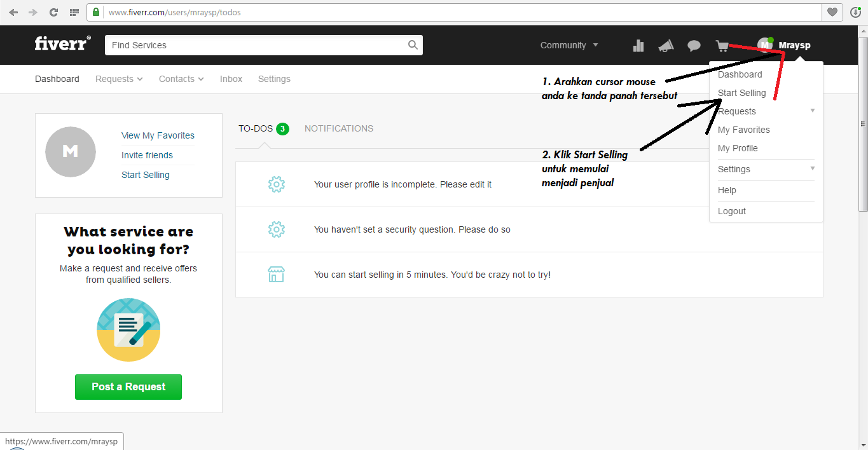Click the gear icon beside profile incomplete
This screenshot has height=450, width=868.
tap(276, 184)
